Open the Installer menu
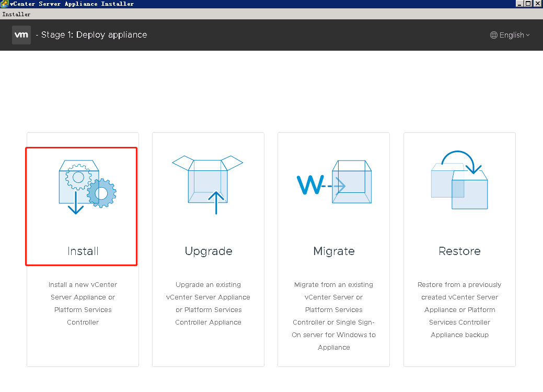 pos(16,14)
